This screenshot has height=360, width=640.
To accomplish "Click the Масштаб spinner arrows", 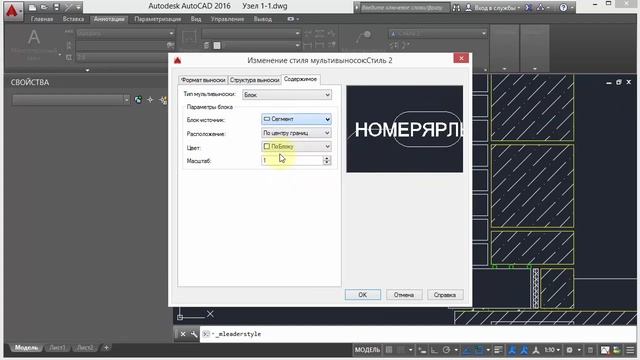I will pyautogui.click(x=327, y=160).
